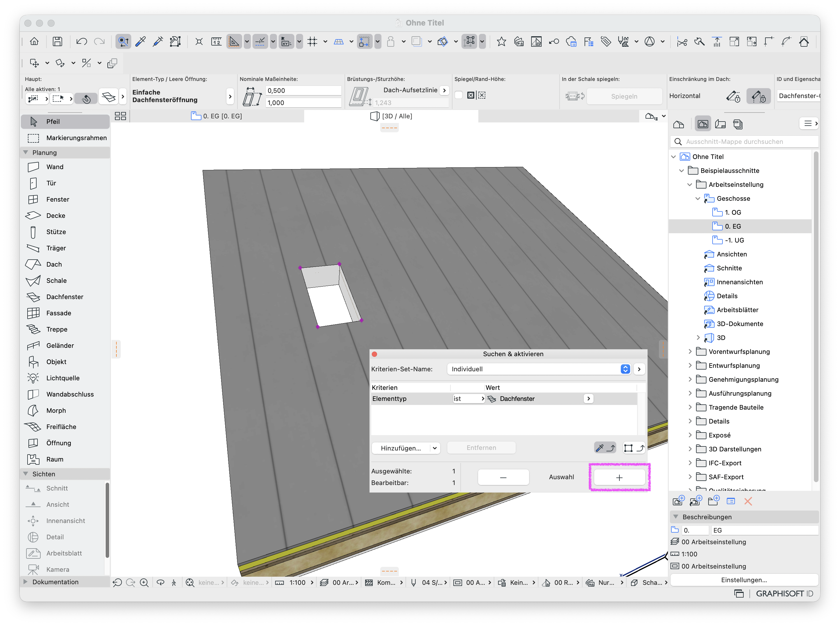Open the Dach-Aufsetzlinie options arrow
The width and height of the screenshot is (840, 626).
[444, 90]
